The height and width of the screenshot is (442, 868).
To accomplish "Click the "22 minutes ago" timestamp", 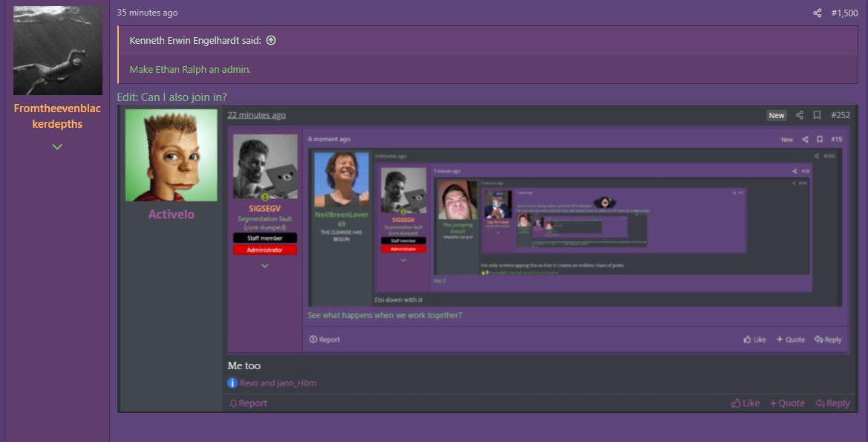I will pyautogui.click(x=256, y=114).
